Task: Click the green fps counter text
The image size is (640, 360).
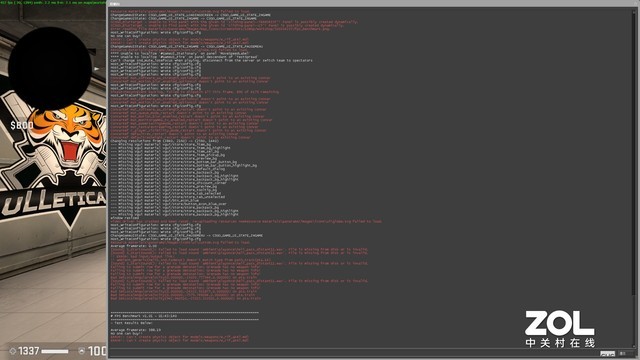Action: click(x=53, y=3)
